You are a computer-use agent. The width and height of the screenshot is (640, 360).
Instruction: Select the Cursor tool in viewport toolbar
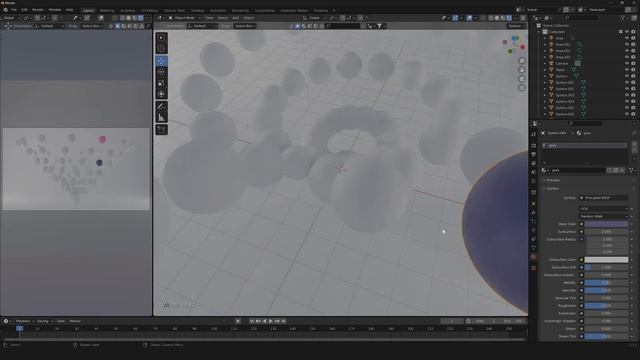[x=162, y=49]
